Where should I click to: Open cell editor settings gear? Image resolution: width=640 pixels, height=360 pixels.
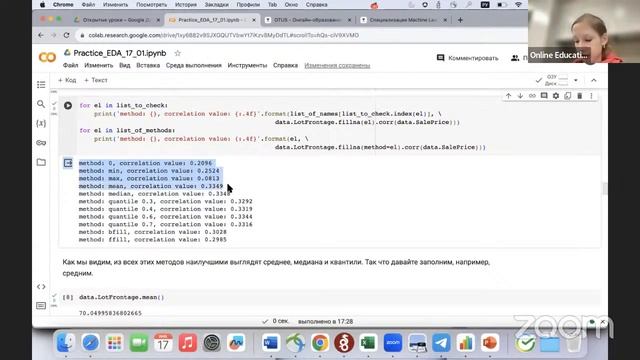pyautogui.click(x=556, y=96)
